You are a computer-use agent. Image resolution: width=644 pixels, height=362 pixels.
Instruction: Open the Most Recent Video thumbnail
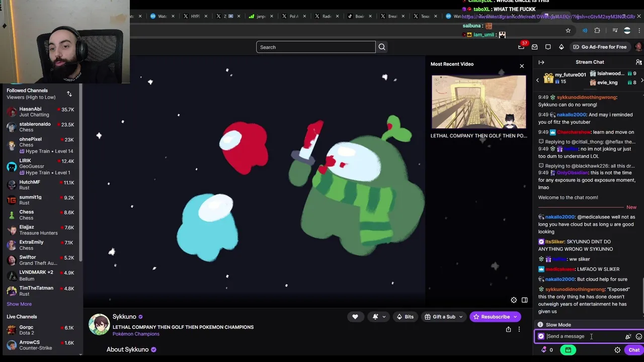(x=478, y=102)
